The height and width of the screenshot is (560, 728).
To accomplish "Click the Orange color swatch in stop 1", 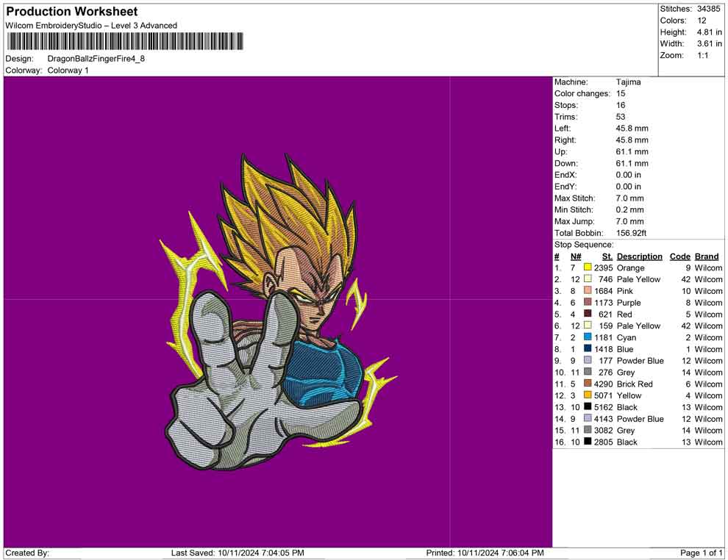I will pyautogui.click(x=588, y=268).
